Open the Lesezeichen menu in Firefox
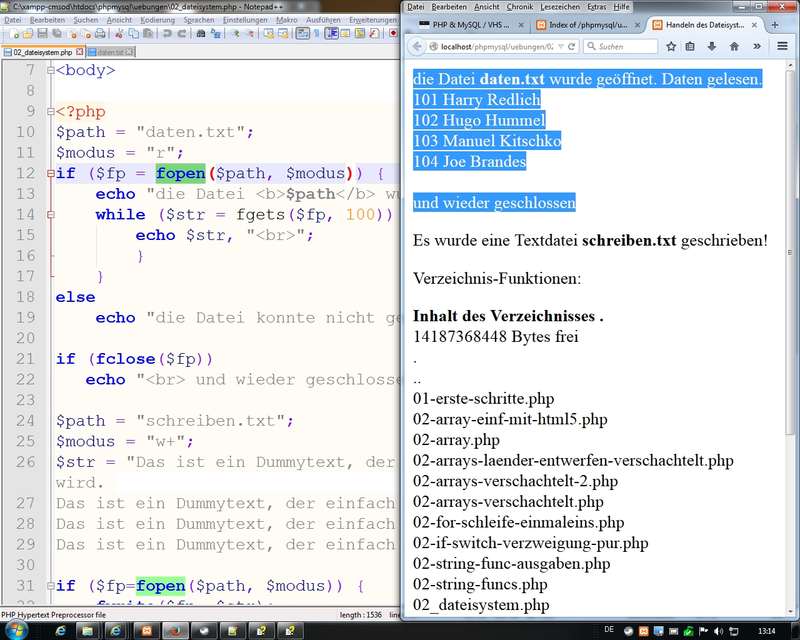This screenshot has width=800, height=640. [560, 7]
